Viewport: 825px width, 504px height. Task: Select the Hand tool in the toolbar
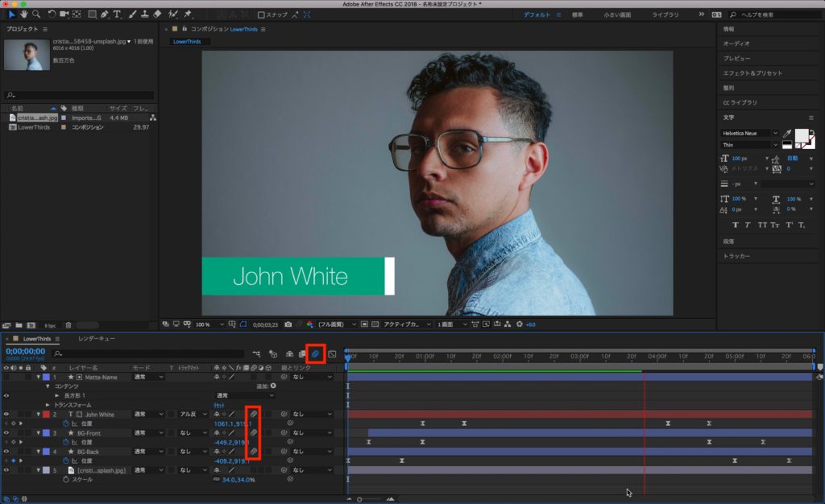23,14
